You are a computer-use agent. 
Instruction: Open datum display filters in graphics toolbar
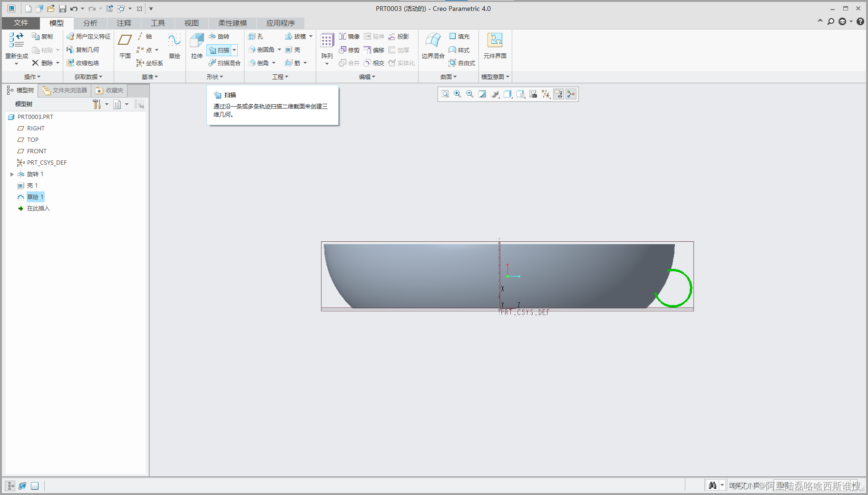pyautogui.click(x=546, y=94)
